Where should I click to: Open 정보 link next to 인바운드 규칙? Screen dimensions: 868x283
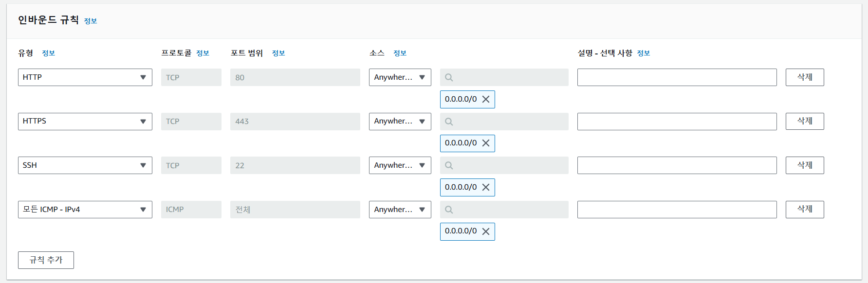tap(91, 21)
